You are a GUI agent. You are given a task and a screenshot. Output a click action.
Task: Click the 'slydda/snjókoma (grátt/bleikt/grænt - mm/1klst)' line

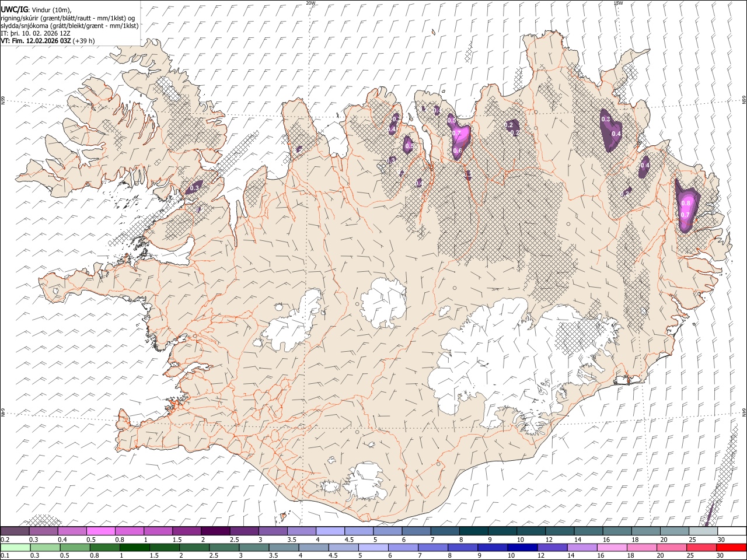tap(69, 26)
